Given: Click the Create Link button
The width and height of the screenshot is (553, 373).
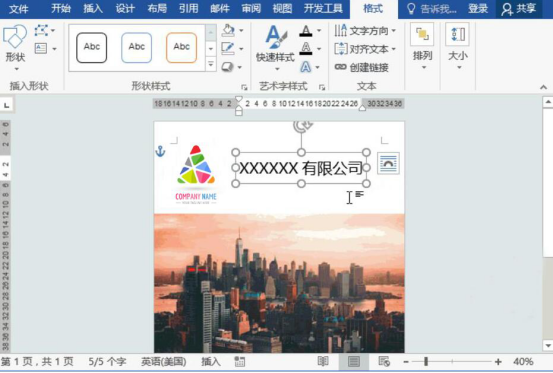Looking at the screenshot, I should [361, 67].
